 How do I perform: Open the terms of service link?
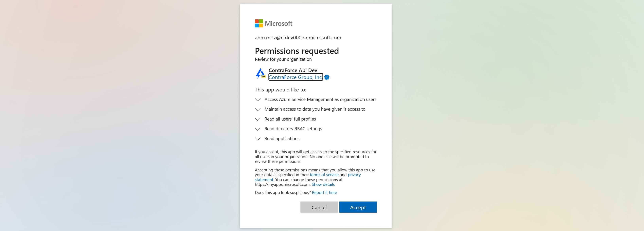pos(324,175)
